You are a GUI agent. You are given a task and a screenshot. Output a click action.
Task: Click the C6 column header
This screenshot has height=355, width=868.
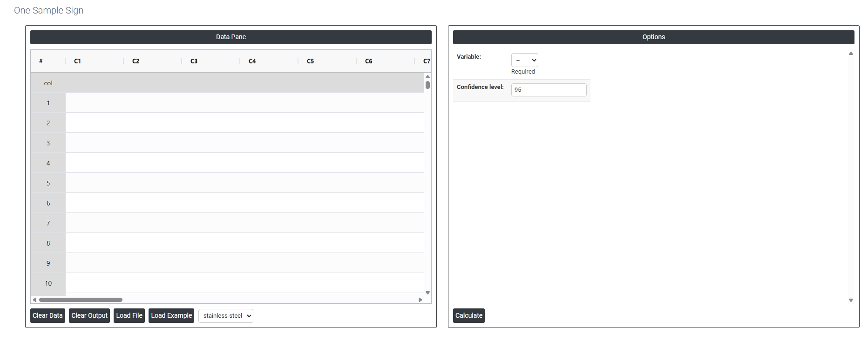pos(369,61)
